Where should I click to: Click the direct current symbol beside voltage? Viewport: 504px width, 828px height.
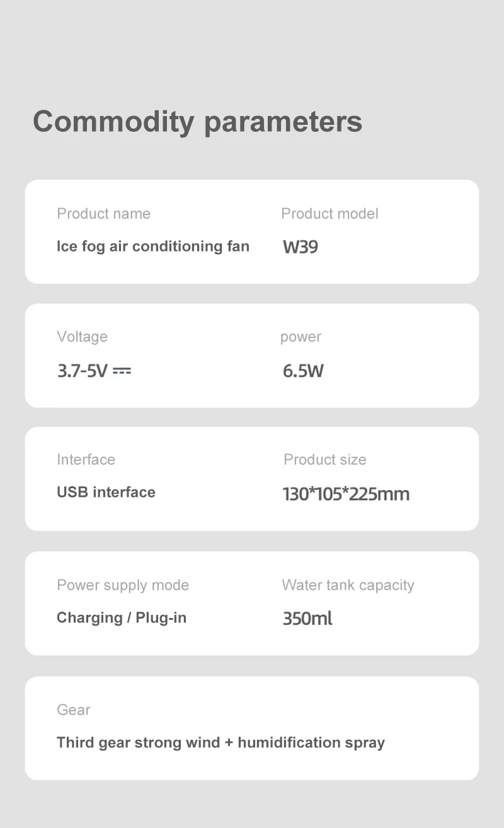pyautogui.click(x=122, y=371)
